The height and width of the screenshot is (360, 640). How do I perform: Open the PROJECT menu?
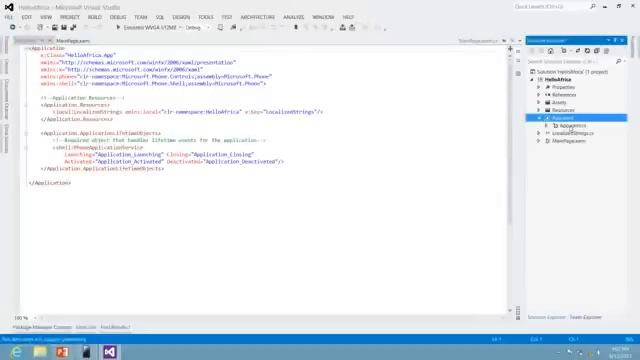[70, 17]
